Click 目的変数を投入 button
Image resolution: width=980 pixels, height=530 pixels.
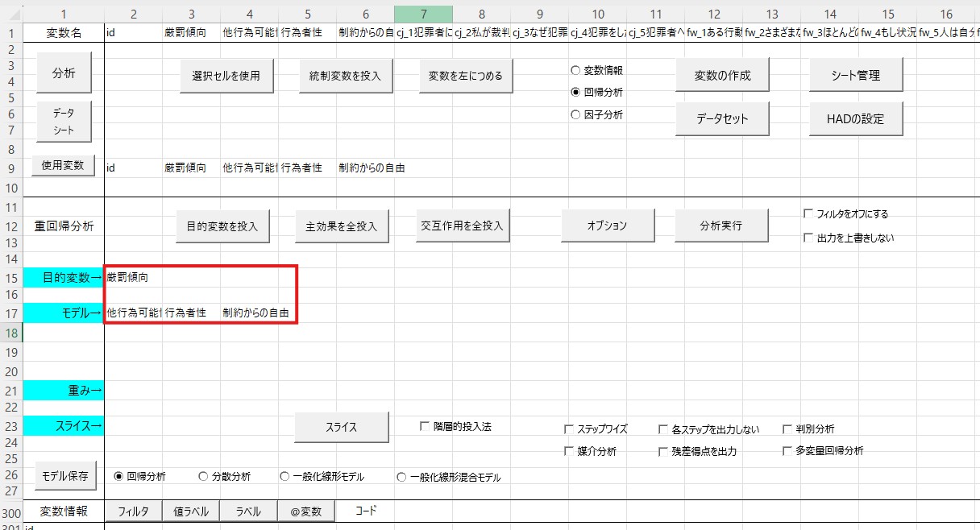tap(222, 226)
